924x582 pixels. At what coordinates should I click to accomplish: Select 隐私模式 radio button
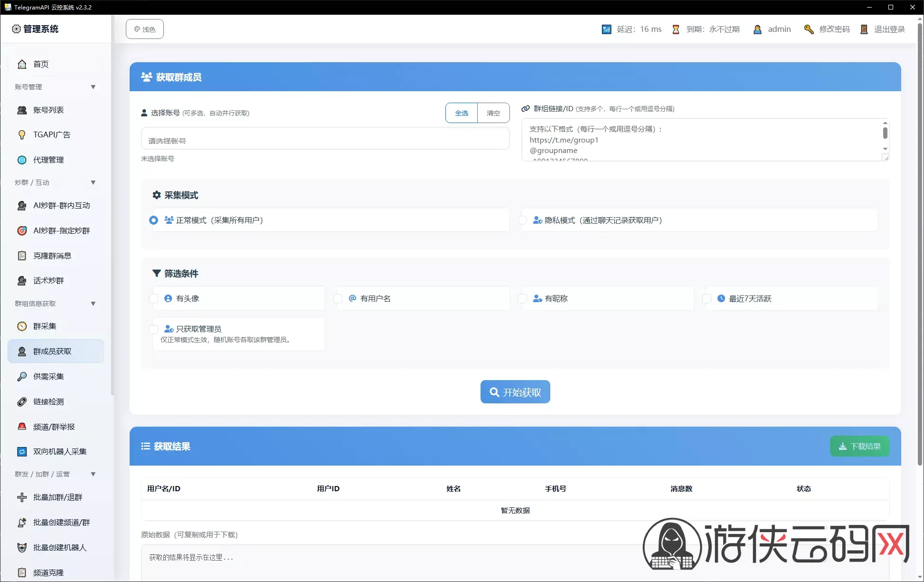(523, 220)
